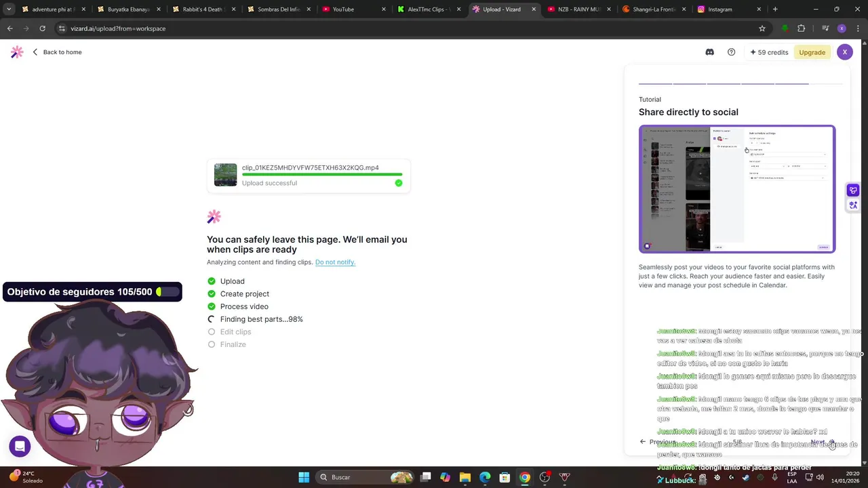Switch to the NZB - RAINY tab

coord(578,9)
